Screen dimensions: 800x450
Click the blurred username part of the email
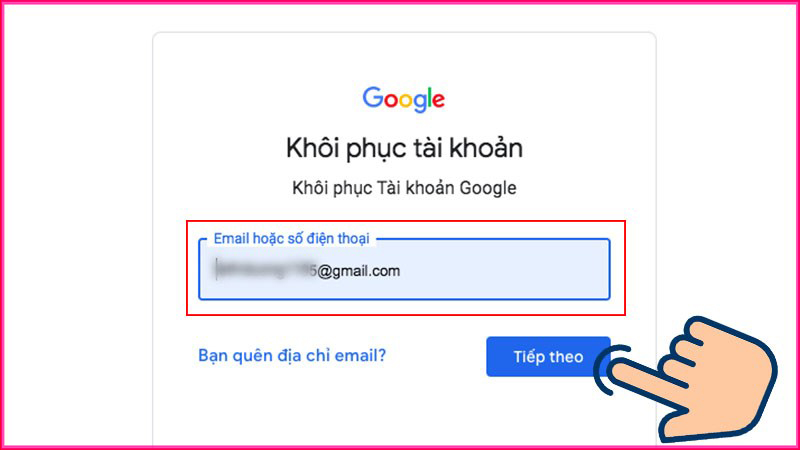266,269
